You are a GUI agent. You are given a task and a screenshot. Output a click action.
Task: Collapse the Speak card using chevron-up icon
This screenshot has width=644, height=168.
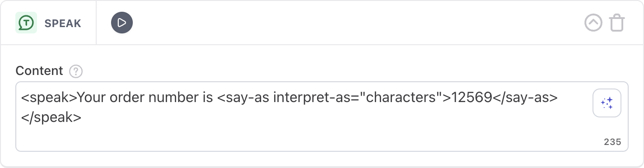pos(593,23)
